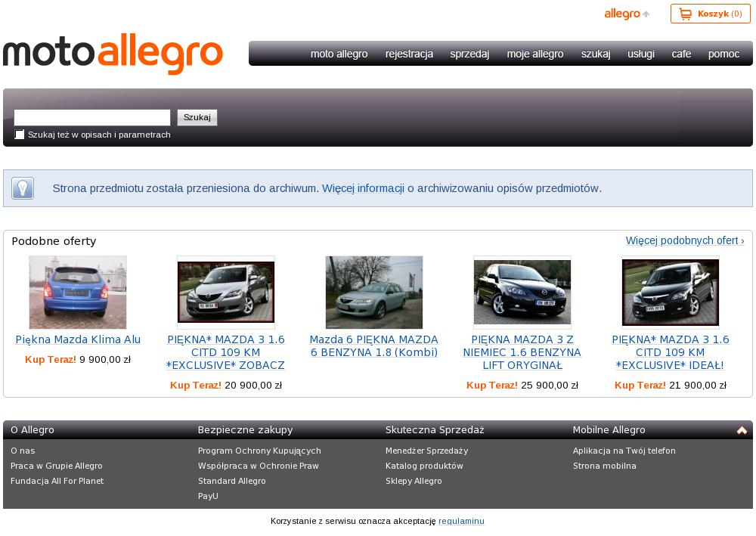Image resolution: width=756 pixels, height=536 pixels.
Task: Click the footer home arrow icon
Action: pos(742,430)
